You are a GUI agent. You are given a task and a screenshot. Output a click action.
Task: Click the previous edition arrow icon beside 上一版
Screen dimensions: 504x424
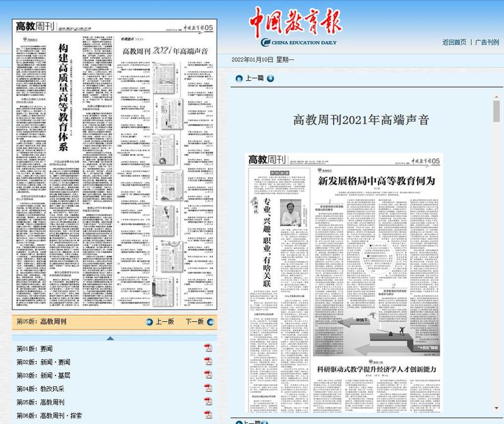(149, 322)
